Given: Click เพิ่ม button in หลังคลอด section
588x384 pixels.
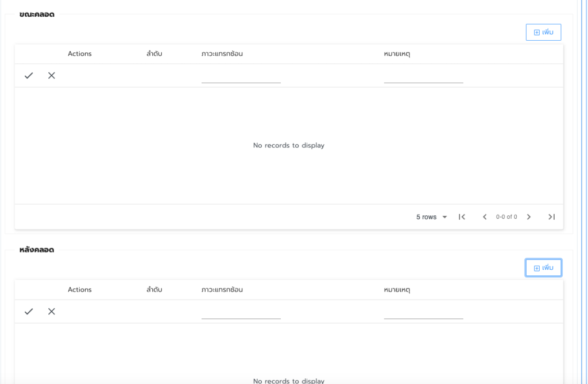Looking at the screenshot, I should click(543, 268).
